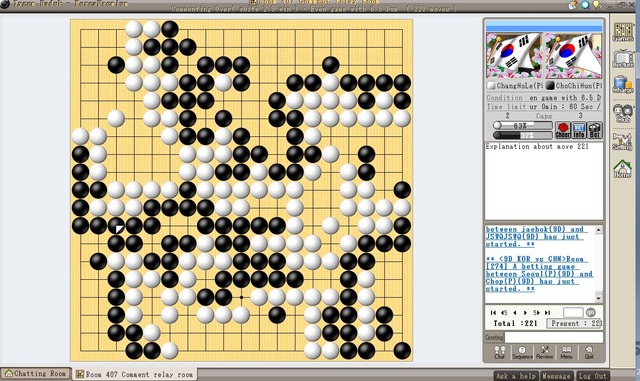Screen dimensions: 640x381
Task: Step forward one move
Action: click(525, 312)
